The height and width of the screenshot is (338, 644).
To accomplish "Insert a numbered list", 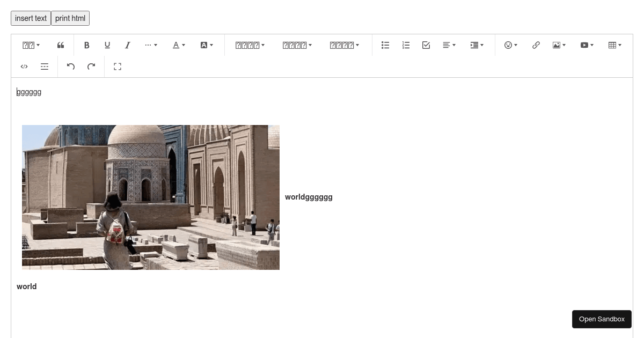I will (406, 45).
